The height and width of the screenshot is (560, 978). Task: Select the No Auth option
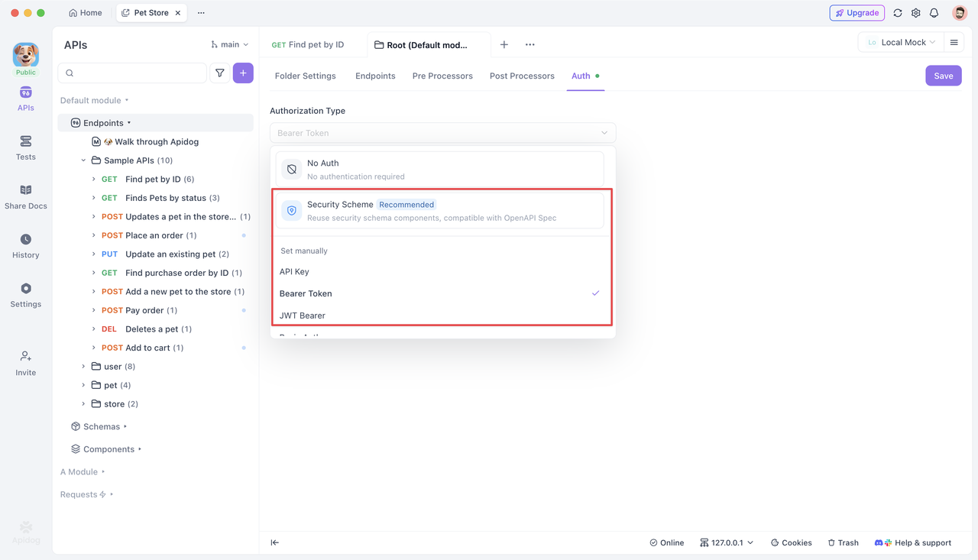click(439, 169)
